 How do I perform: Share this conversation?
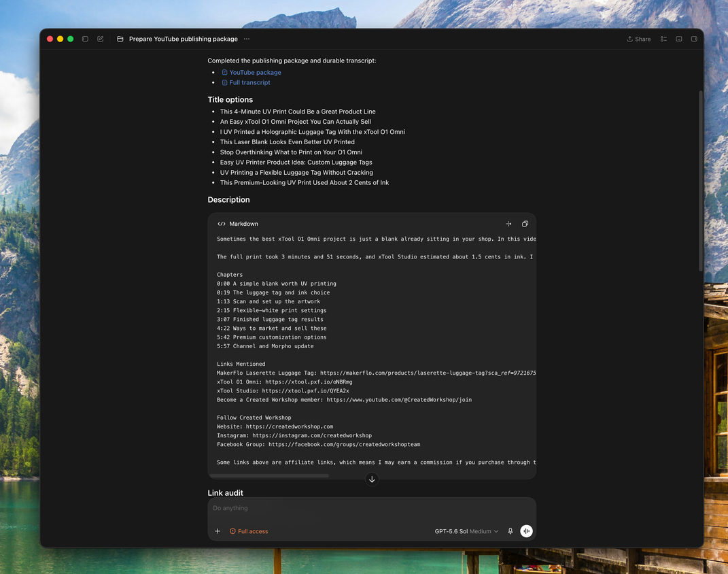click(638, 39)
